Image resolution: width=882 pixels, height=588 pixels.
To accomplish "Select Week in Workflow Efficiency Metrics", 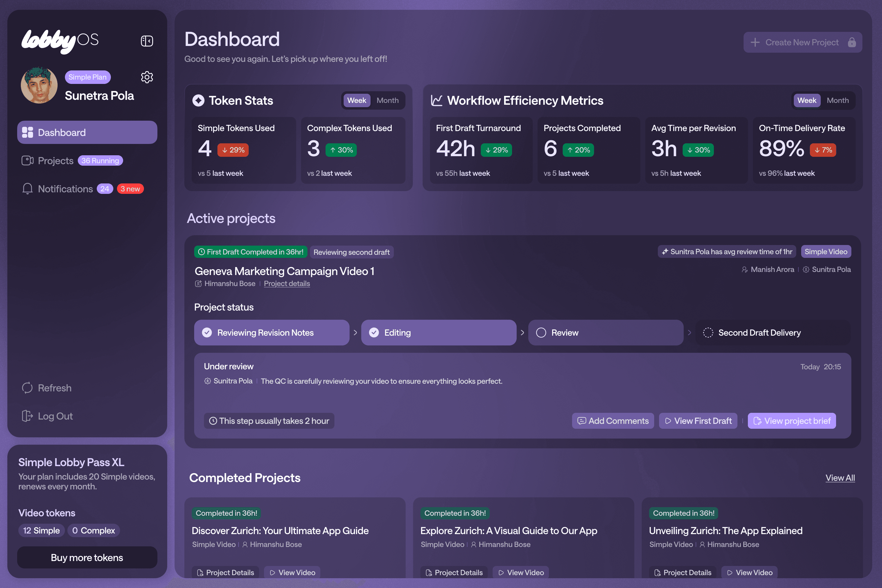I will pyautogui.click(x=807, y=100).
